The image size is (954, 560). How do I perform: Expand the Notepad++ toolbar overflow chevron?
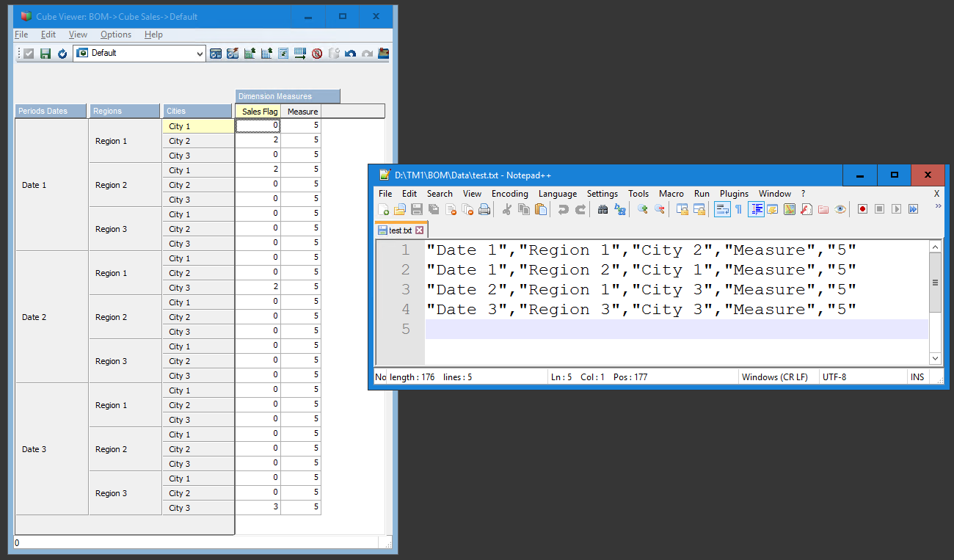pos(937,206)
